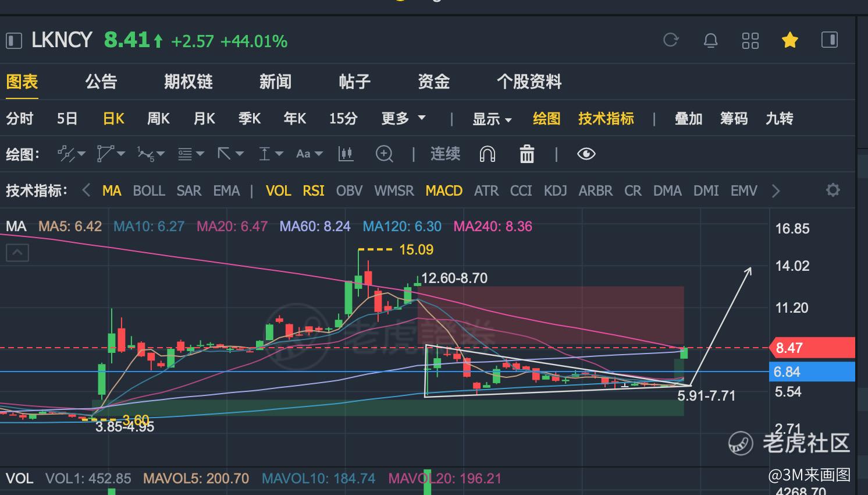Select the 周K timeframe

[158, 119]
